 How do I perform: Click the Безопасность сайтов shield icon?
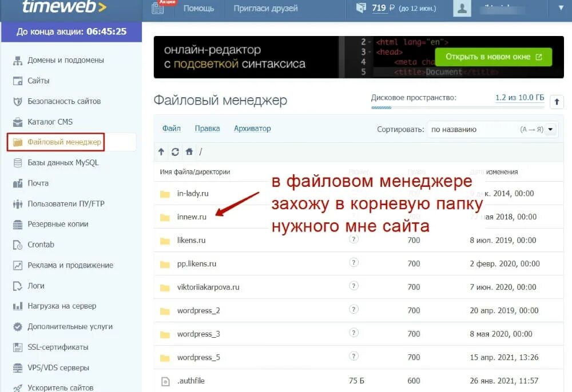tap(18, 101)
